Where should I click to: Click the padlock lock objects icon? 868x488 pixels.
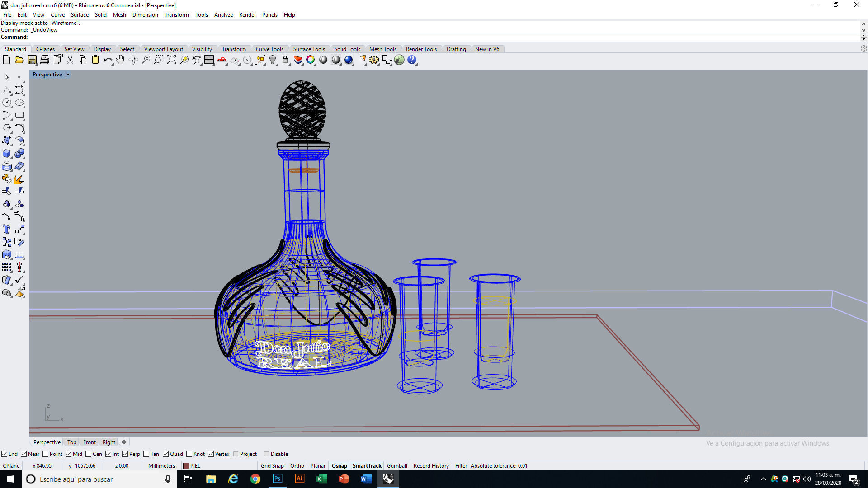(285, 60)
